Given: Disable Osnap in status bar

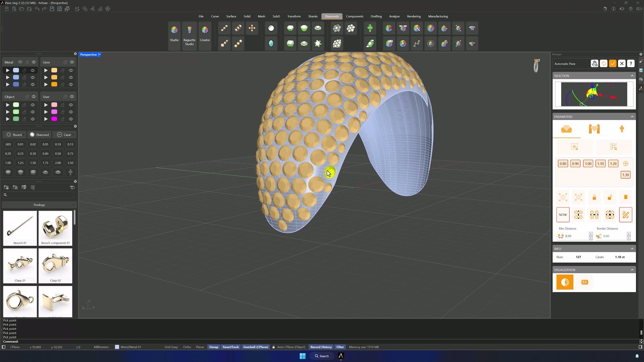Looking at the screenshot, I should [x=214, y=347].
